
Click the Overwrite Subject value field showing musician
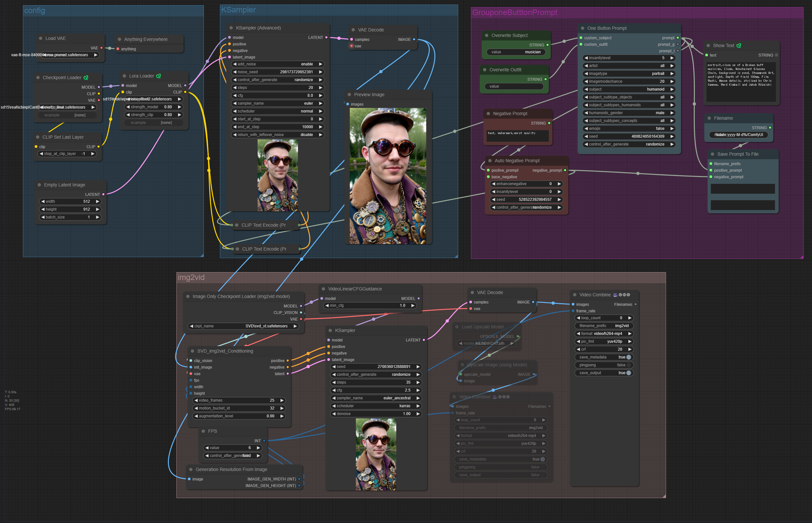pyautogui.click(x=515, y=52)
